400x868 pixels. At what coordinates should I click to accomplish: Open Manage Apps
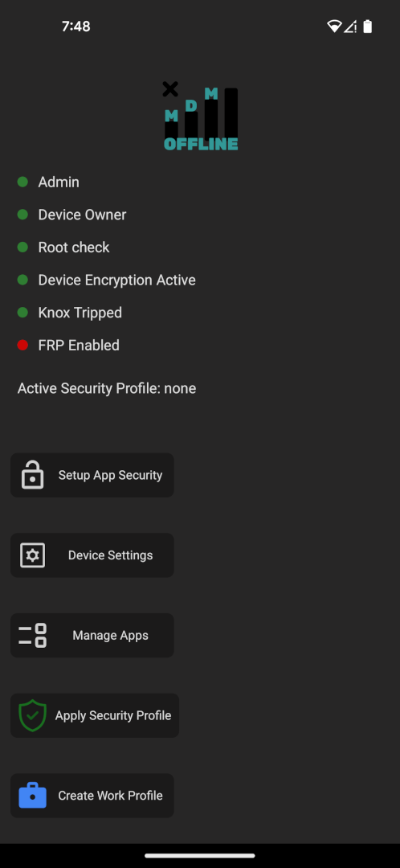tap(92, 636)
